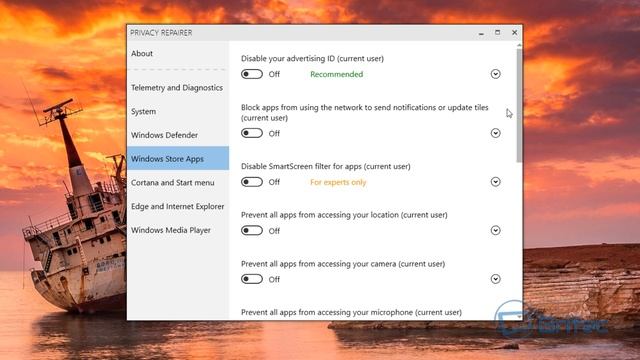Select Windows Store Apps category
Screen dimensions: 640x360
tap(178, 158)
